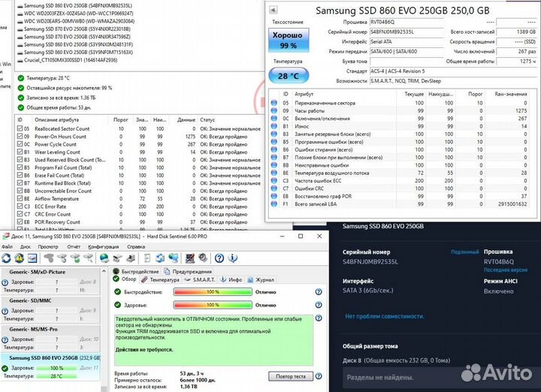The height and width of the screenshot is (392, 541).
Task: Toggle checkbox for Power Cycle Count
Action: coord(20,144)
